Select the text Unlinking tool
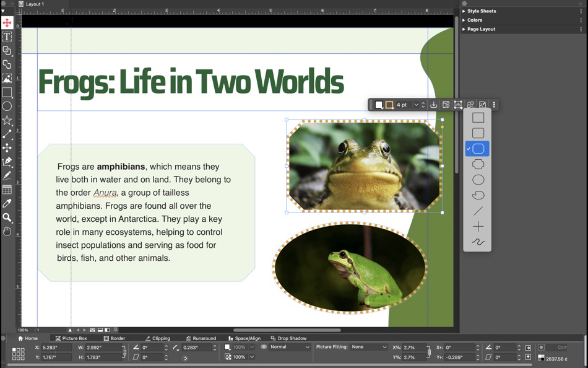Image resolution: width=588 pixels, height=368 pixels. (7, 64)
